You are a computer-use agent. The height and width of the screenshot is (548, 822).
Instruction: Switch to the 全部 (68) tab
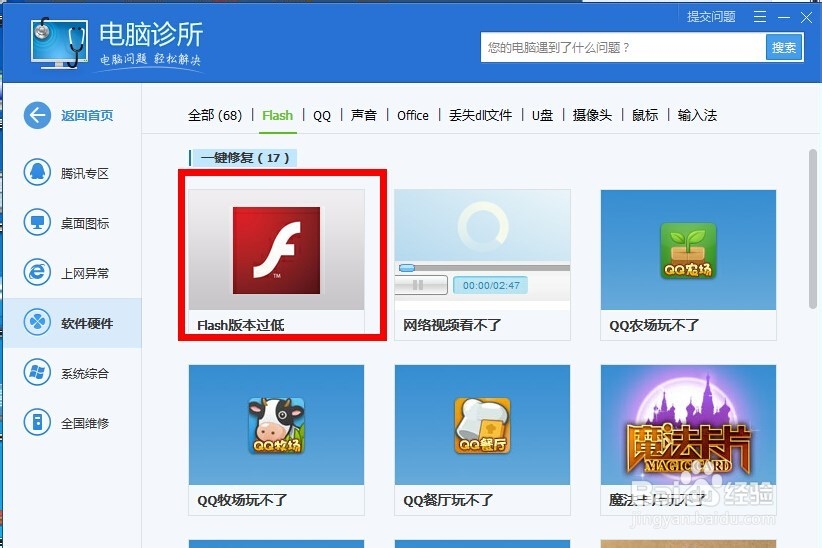(x=215, y=115)
